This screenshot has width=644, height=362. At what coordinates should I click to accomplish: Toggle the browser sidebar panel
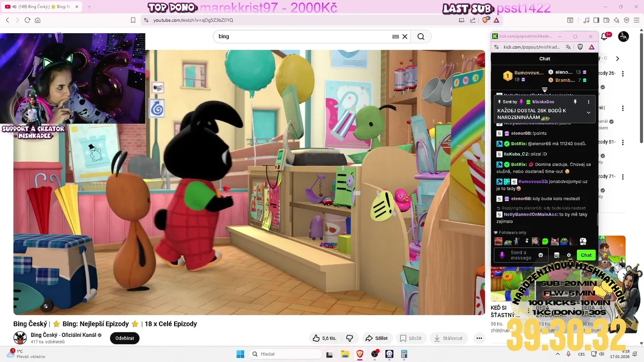coord(596,20)
